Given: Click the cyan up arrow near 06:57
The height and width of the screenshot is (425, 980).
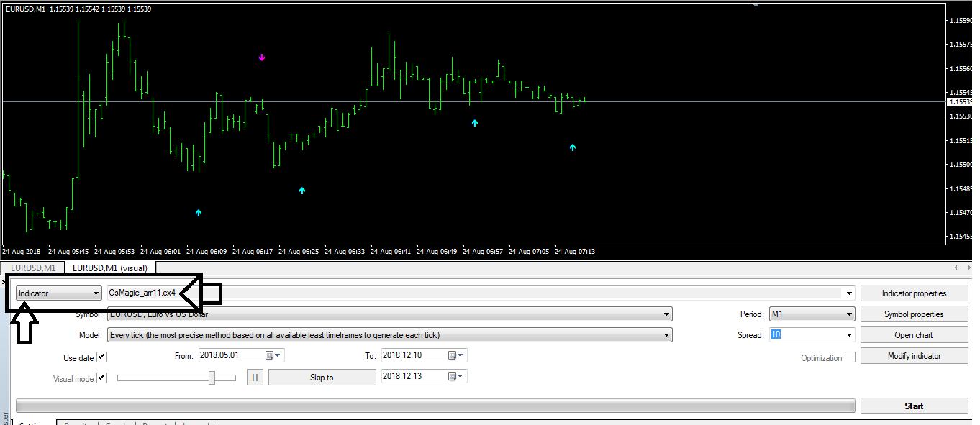Looking at the screenshot, I should tap(474, 123).
